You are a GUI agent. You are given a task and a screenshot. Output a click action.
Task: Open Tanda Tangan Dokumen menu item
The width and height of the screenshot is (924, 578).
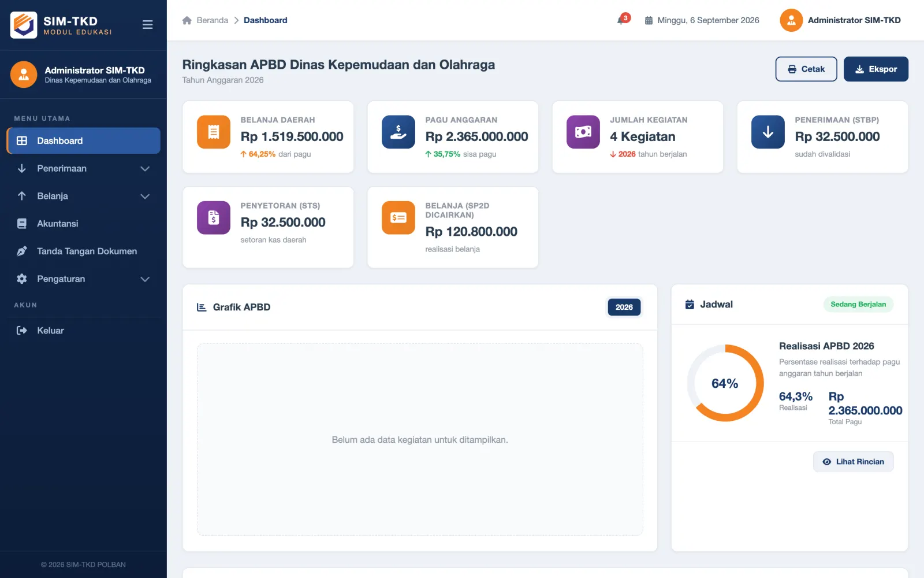click(84, 251)
